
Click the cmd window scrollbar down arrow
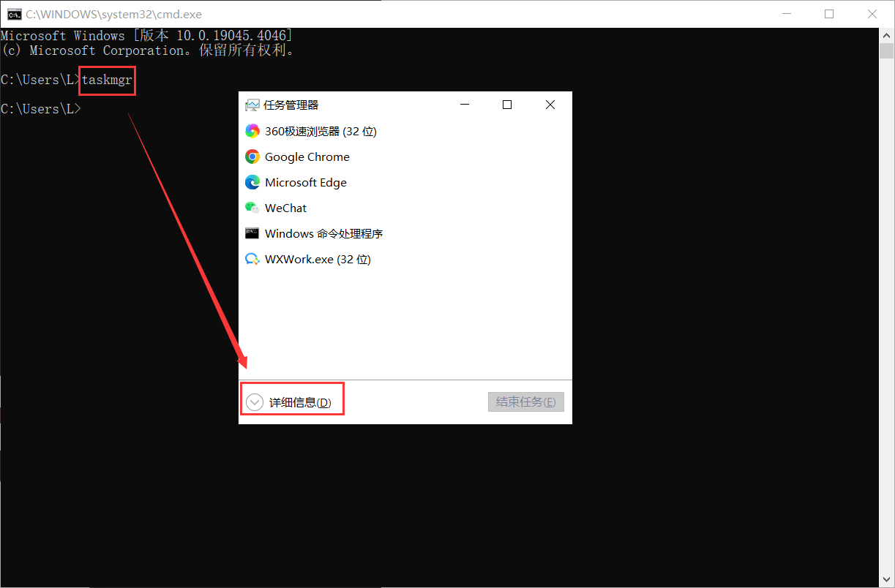pyautogui.click(x=887, y=580)
